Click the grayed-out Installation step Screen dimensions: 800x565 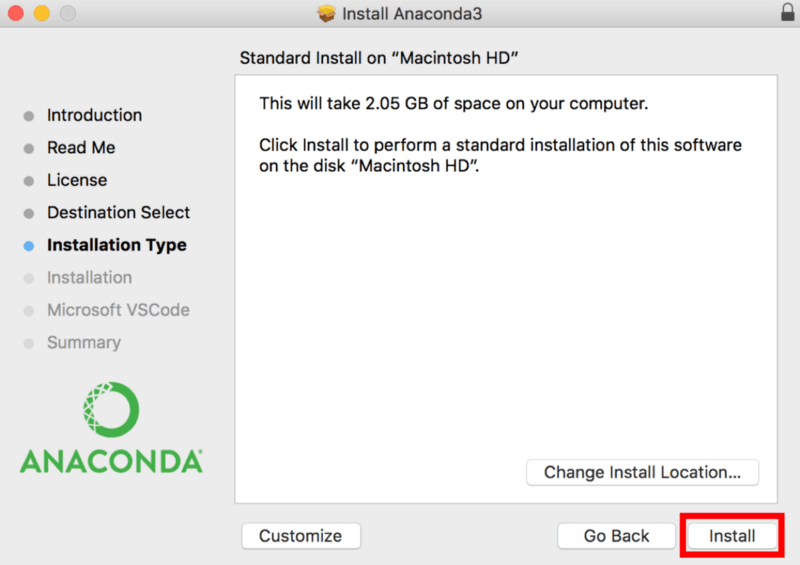click(x=89, y=278)
